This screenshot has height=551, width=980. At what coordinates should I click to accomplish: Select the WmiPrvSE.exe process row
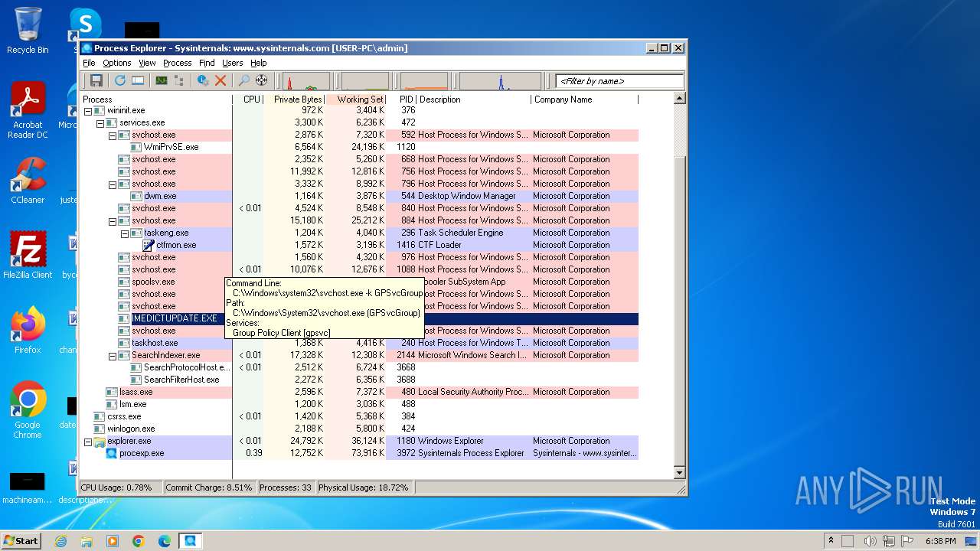point(359,147)
